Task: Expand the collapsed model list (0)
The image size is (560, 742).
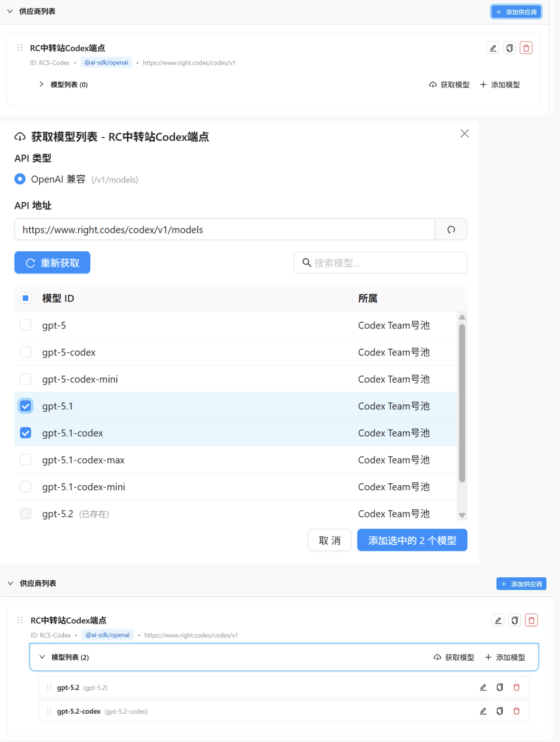Action: (x=41, y=84)
